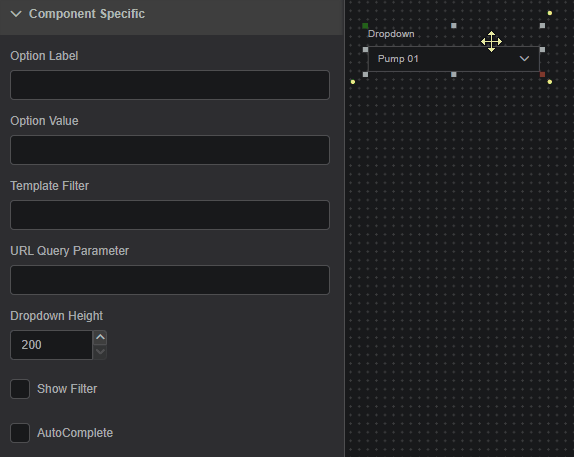Image resolution: width=574 pixels, height=457 pixels.
Task: Click the AutoComplete label text
Action: tap(75, 433)
